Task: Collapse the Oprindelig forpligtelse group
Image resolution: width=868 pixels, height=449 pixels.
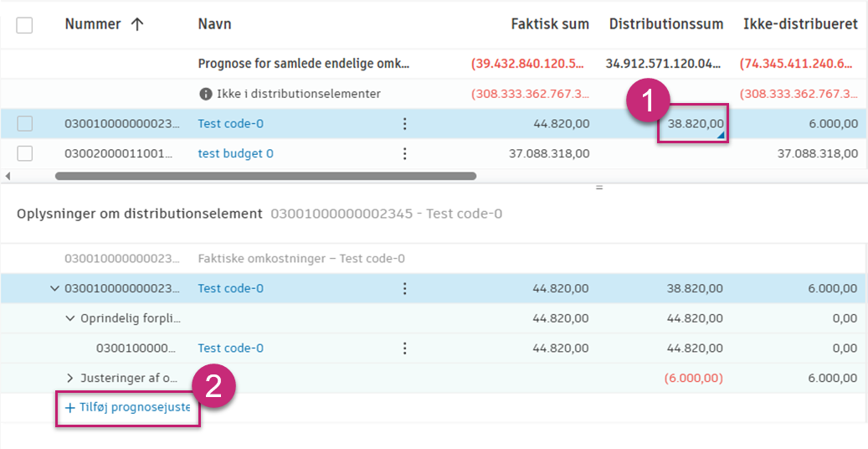Action: point(70,318)
